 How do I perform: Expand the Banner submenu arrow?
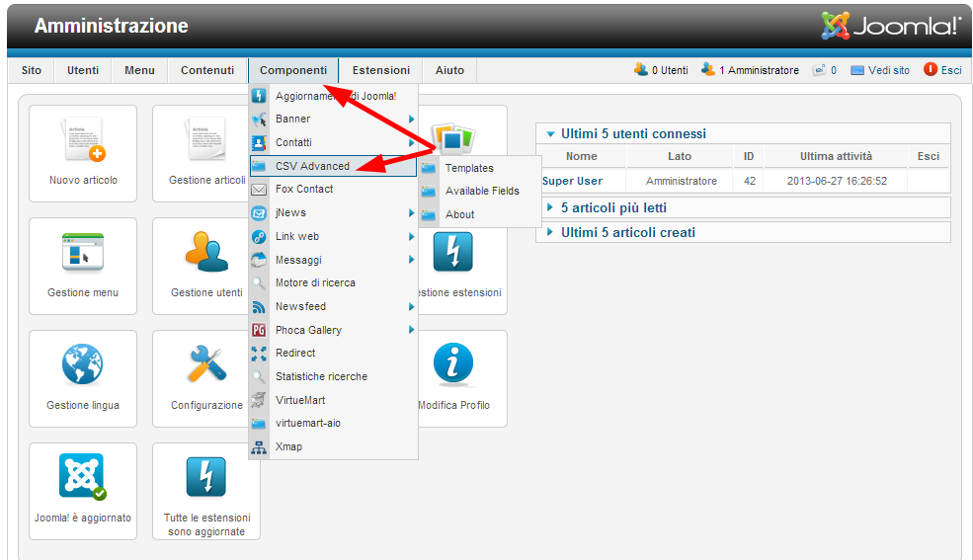tap(411, 120)
